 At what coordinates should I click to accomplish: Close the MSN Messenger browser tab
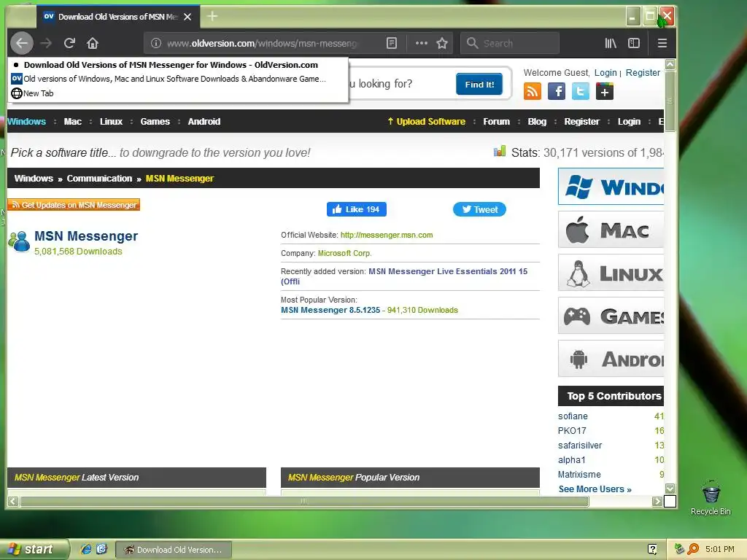187,17
